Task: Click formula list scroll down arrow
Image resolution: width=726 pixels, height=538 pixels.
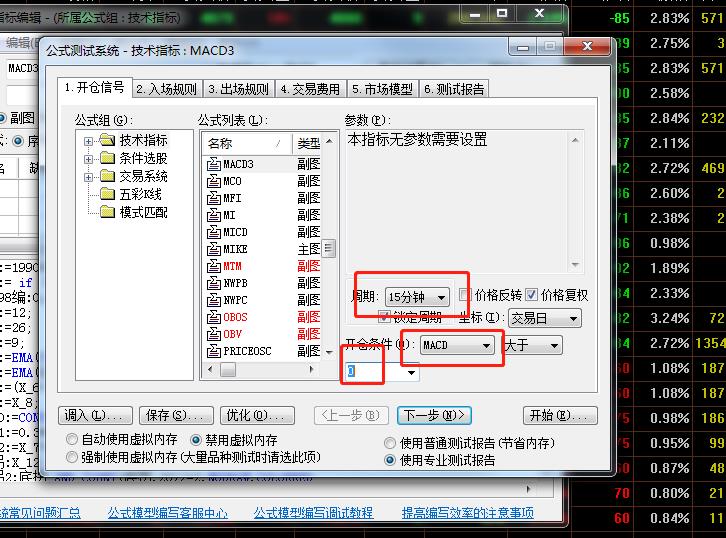Action: [329, 353]
